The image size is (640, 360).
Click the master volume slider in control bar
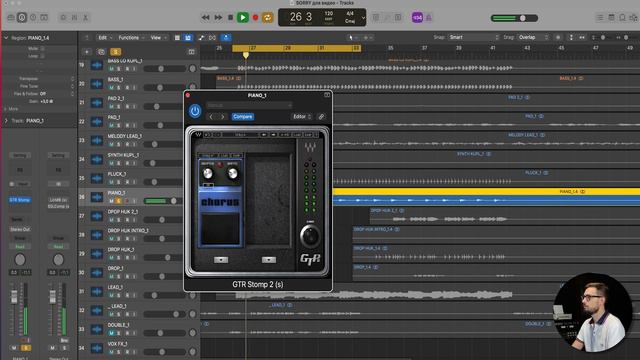(x=514, y=18)
